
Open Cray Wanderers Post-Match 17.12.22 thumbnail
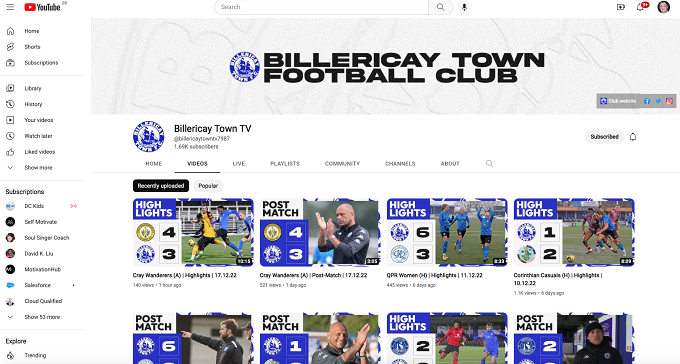click(x=320, y=232)
